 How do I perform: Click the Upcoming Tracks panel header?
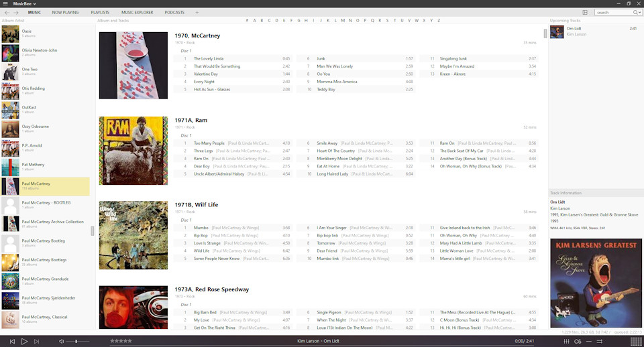[565, 21]
